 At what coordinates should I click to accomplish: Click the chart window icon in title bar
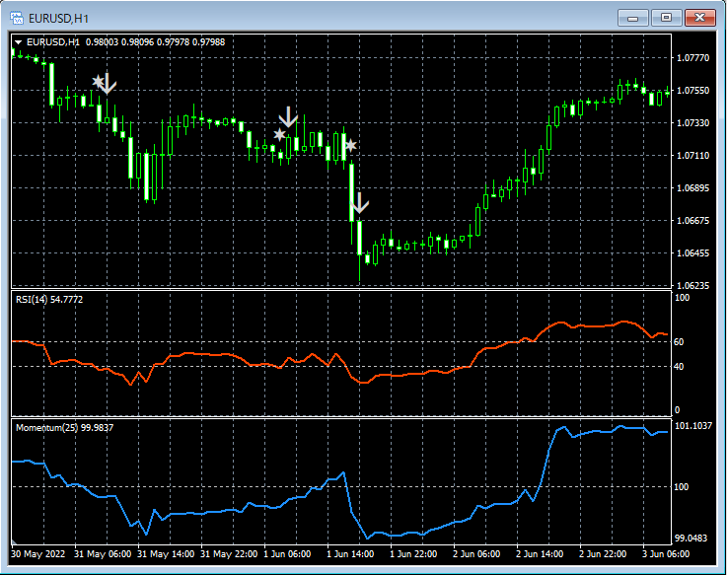18,18
